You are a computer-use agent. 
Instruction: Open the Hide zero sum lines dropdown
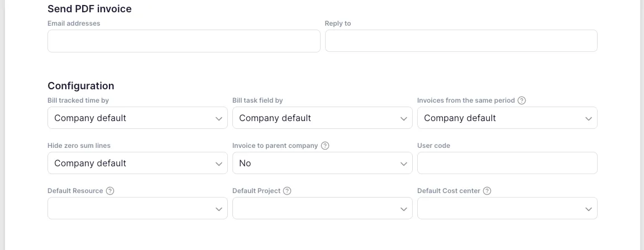pos(137,164)
